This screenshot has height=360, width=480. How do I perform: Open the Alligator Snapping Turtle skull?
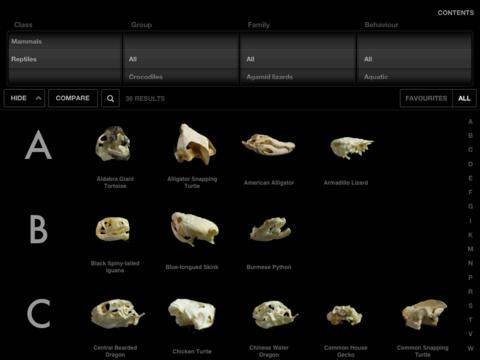coord(195,144)
